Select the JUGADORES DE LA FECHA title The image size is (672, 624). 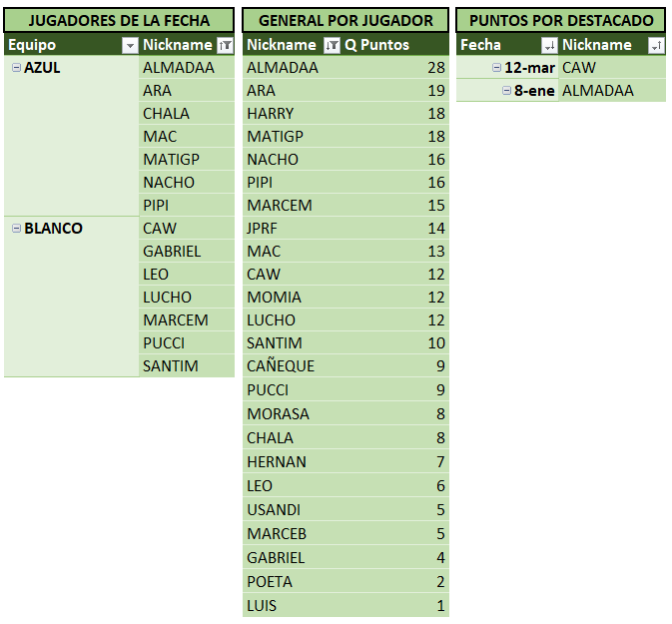point(119,20)
